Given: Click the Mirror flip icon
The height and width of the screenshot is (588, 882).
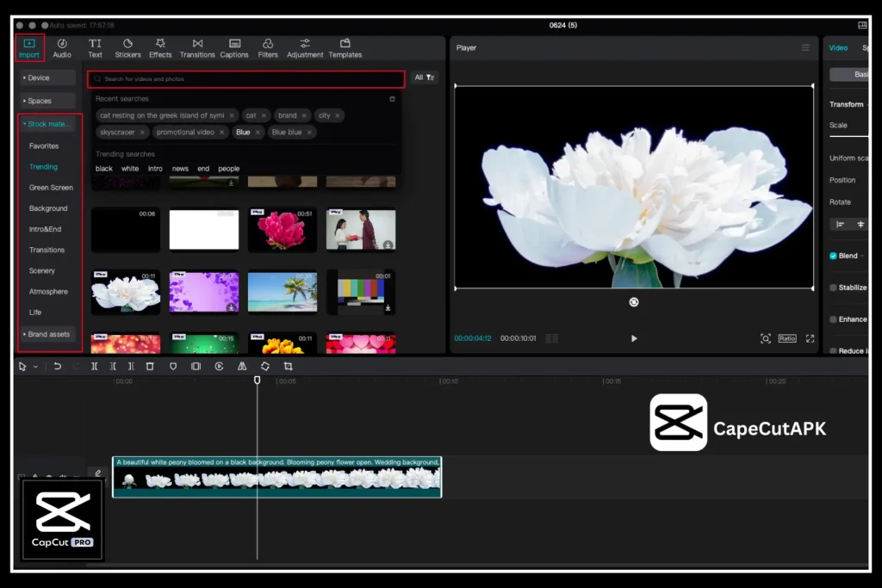Looking at the screenshot, I should pyautogui.click(x=242, y=366).
